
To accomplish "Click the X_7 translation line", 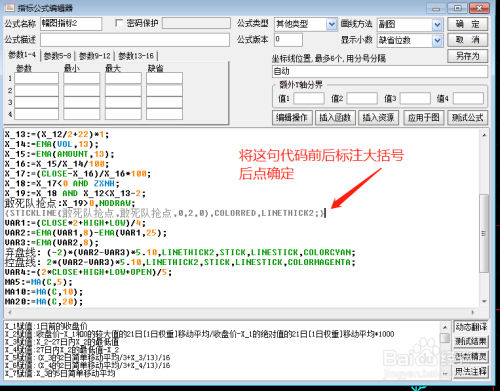I will pyautogui.click(x=60, y=374).
